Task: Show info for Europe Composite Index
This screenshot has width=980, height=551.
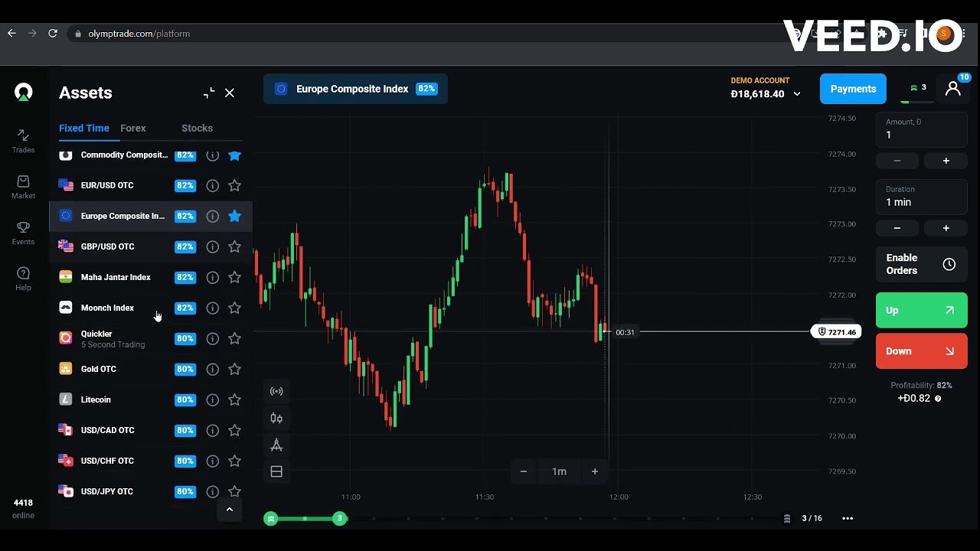Action: click(x=213, y=216)
